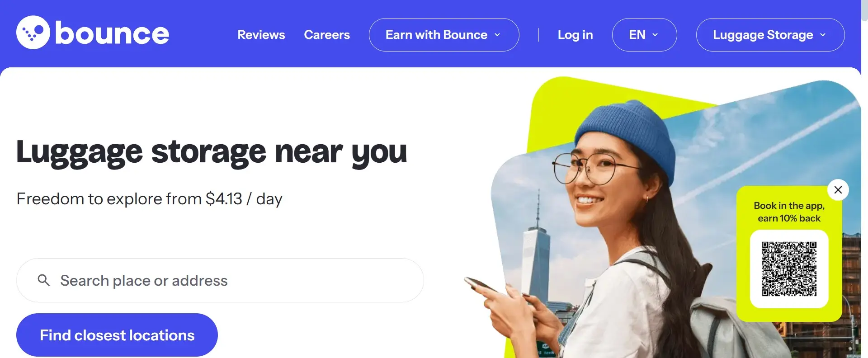Click the Book in the app promo text
The image size is (868, 358).
click(789, 212)
